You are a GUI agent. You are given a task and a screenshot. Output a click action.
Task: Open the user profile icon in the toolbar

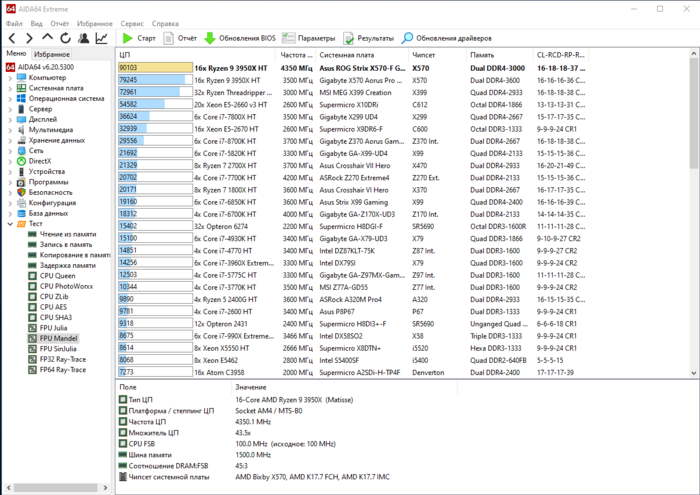click(x=83, y=38)
